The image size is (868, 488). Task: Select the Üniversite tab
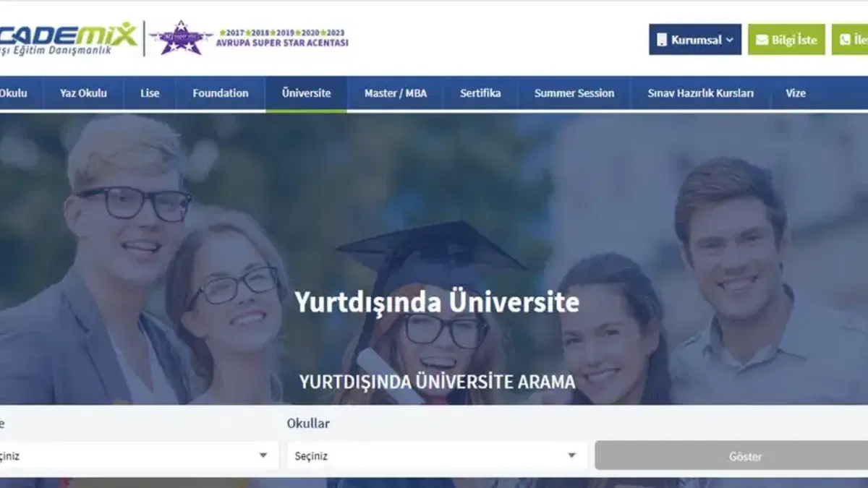click(x=306, y=93)
